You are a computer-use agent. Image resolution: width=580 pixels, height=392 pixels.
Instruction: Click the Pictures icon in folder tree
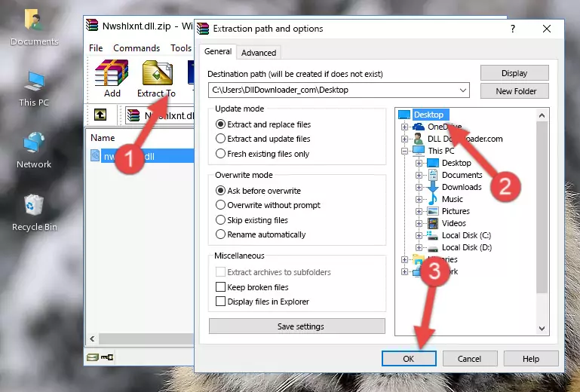click(x=433, y=211)
